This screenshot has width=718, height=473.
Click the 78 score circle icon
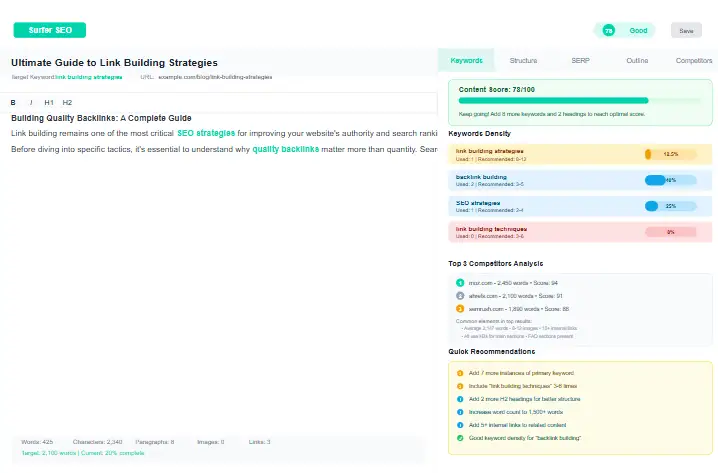tap(608, 31)
